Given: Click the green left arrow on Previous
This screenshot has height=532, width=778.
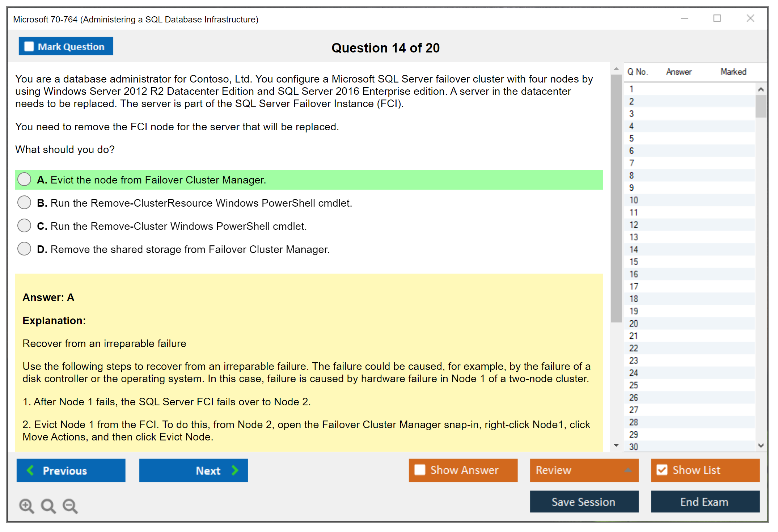Looking at the screenshot, I should [x=30, y=470].
